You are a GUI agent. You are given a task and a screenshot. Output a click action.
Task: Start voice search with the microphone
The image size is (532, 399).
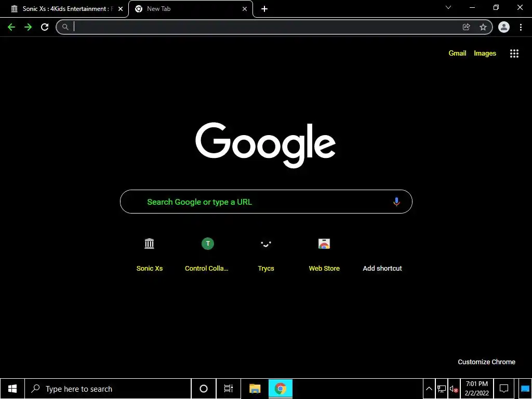click(396, 202)
